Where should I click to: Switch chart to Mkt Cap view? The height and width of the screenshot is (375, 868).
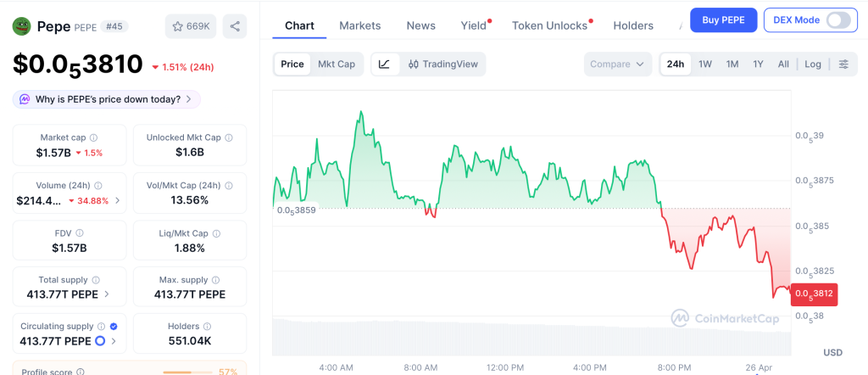point(337,64)
